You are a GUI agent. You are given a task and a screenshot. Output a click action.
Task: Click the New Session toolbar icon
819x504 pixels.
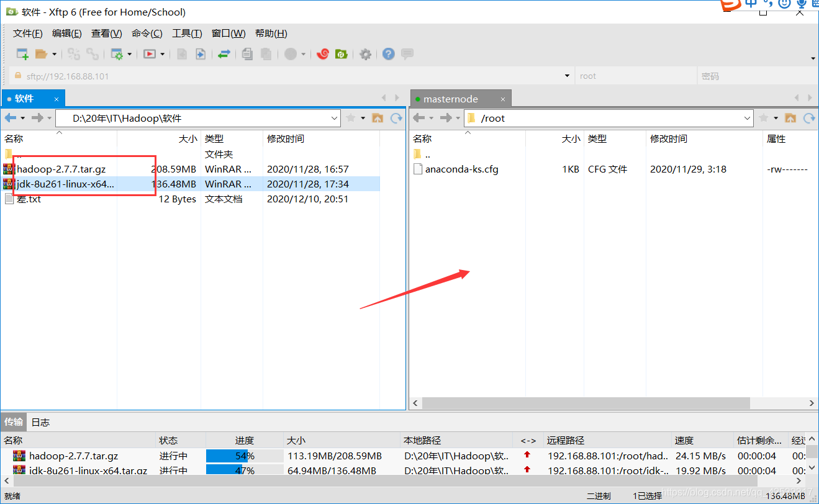click(x=22, y=54)
